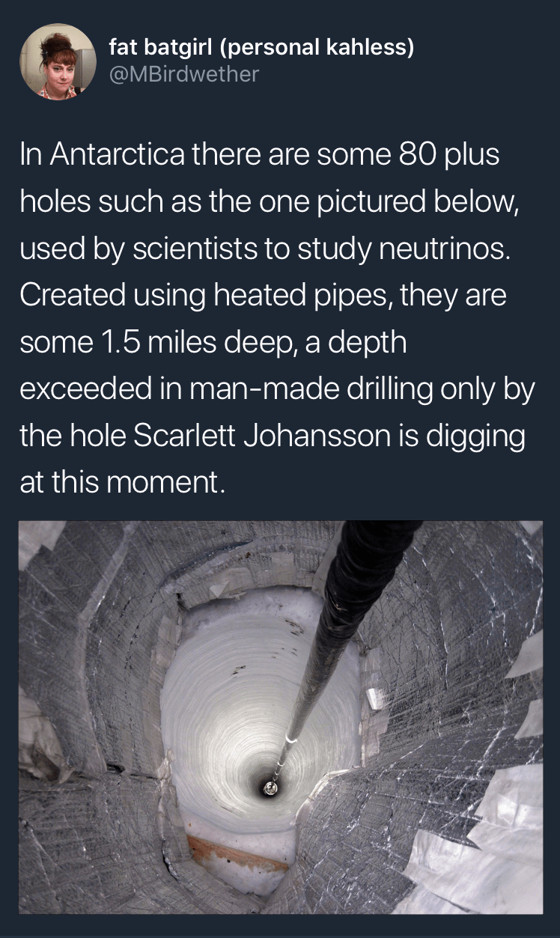Click the display name fat batgirl (personal kahless)
The height and width of the screenshot is (938, 560).
point(261,49)
